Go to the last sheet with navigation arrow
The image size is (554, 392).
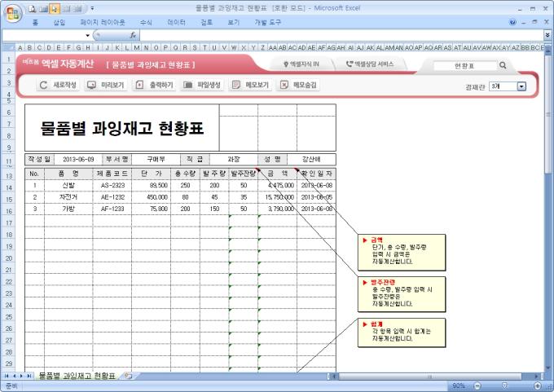(29, 376)
